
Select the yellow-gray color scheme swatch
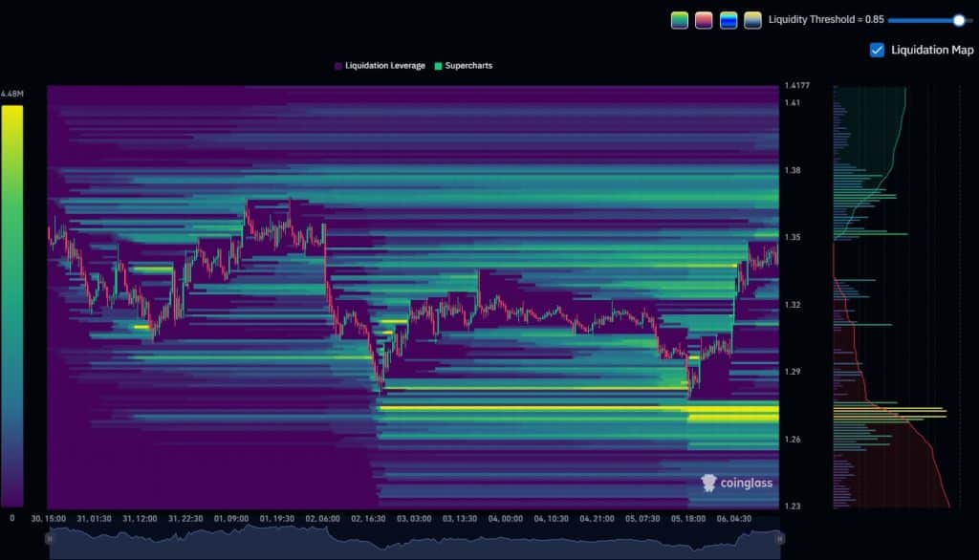tap(752, 20)
